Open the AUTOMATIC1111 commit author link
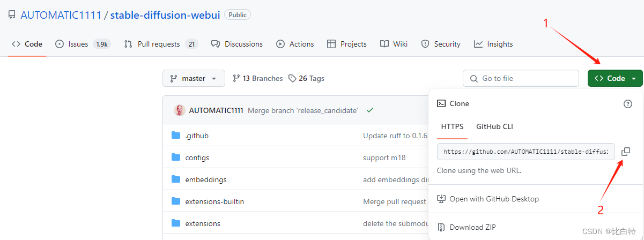The width and height of the screenshot is (644, 240). (x=216, y=110)
